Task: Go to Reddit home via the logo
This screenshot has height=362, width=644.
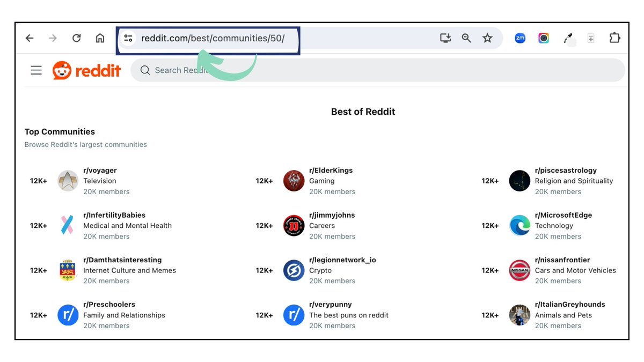Action: click(86, 70)
